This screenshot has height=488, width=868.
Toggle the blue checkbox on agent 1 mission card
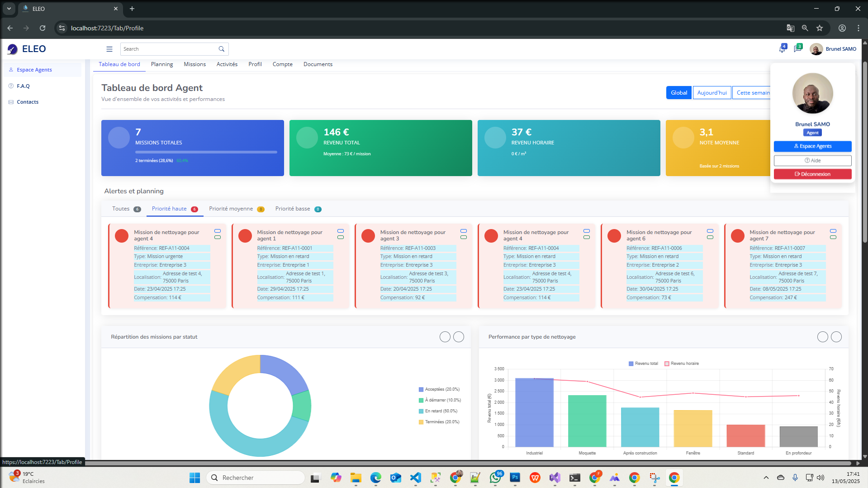click(x=341, y=231)
